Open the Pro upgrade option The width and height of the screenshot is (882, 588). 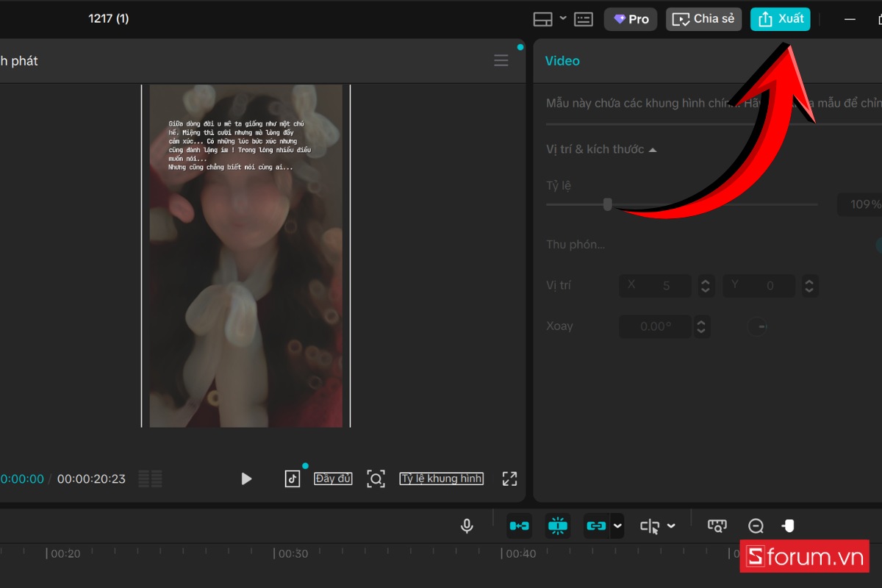click(x=631, y=19)
